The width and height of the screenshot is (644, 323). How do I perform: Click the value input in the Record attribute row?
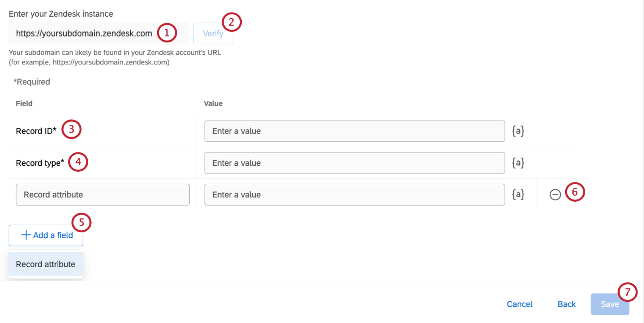tap(354, 195)
